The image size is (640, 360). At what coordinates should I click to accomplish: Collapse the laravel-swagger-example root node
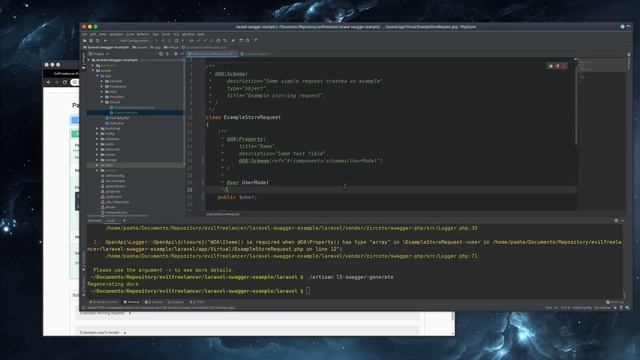click(89, 60)
